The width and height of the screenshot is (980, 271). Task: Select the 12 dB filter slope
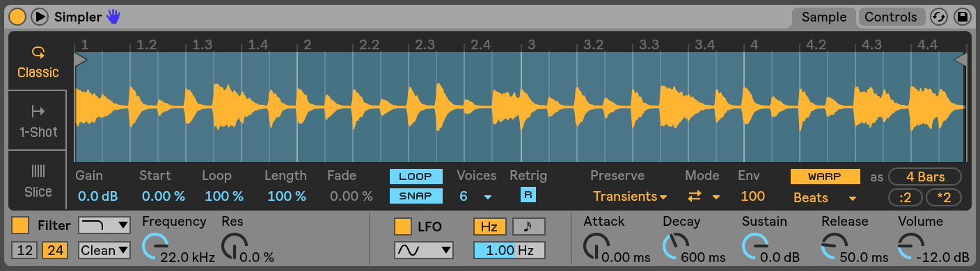tap(25, 250)
